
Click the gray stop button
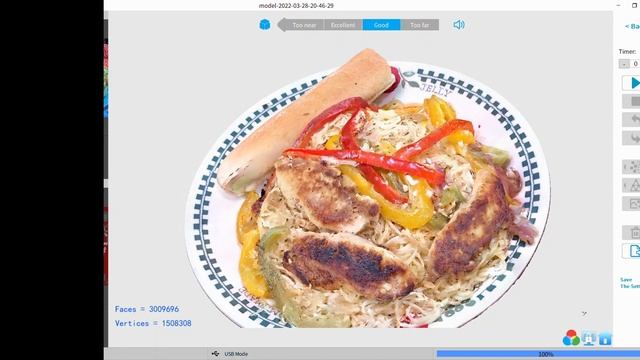(632, 101)
